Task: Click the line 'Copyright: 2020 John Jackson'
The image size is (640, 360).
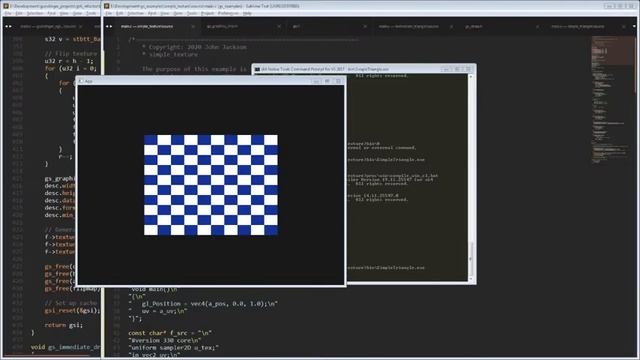Action: click(194, 47)
